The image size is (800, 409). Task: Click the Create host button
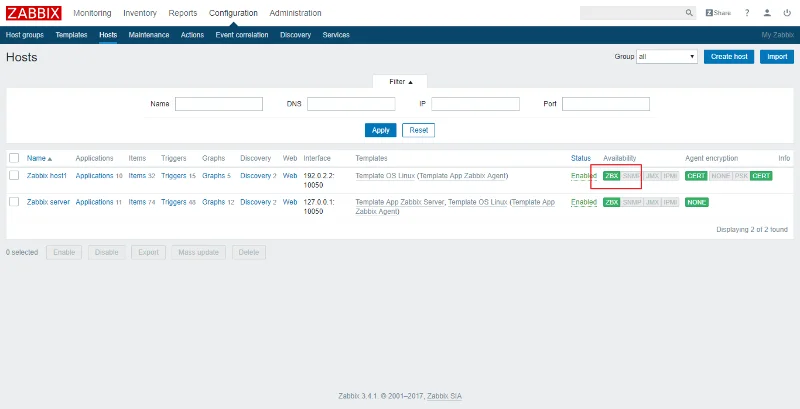coord(729,57)
